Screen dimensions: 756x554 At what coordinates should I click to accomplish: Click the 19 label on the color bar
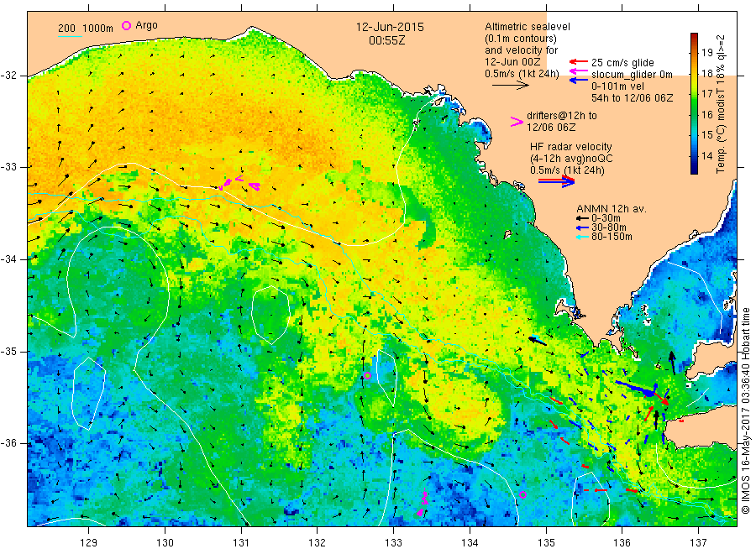(706, 53)
